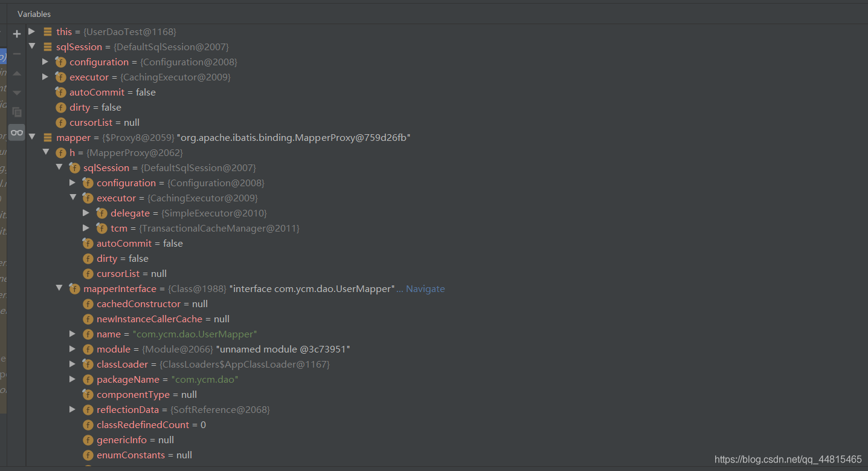Select 'componentType = null' row

(x=447, y=394)
